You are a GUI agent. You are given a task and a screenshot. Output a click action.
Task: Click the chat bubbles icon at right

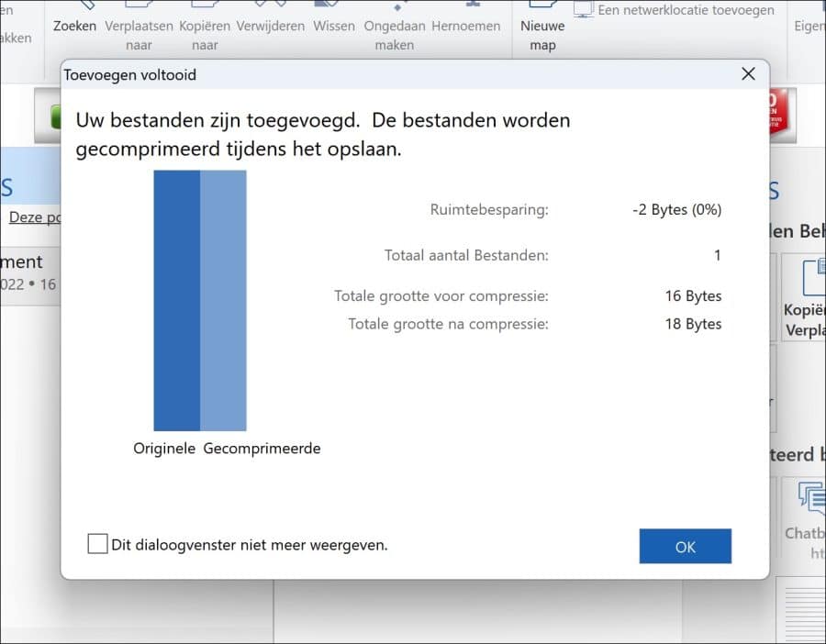[x=812, y=497]
